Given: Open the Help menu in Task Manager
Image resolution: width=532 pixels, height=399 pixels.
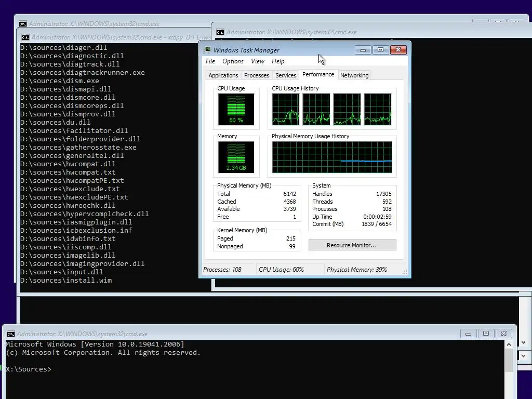Looking at the screenshot, I should (x=278, y=61).
